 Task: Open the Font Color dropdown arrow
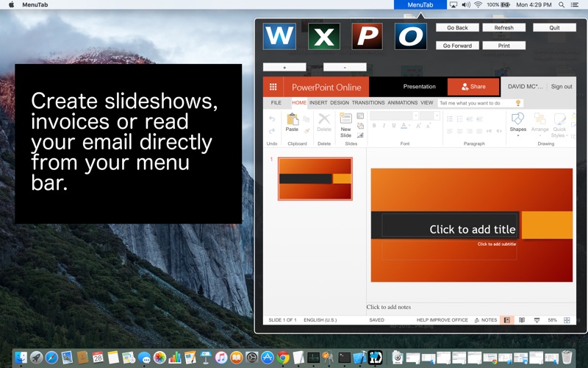click(409, 126)
